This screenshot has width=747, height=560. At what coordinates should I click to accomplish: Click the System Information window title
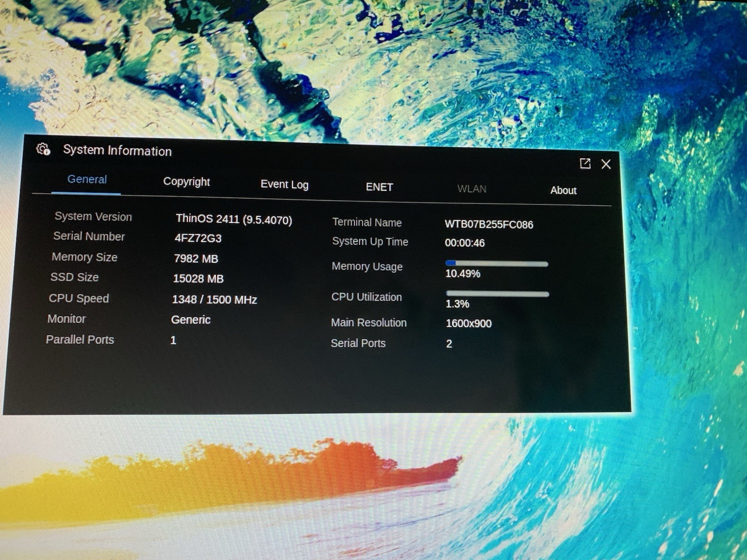pos(117,150)
